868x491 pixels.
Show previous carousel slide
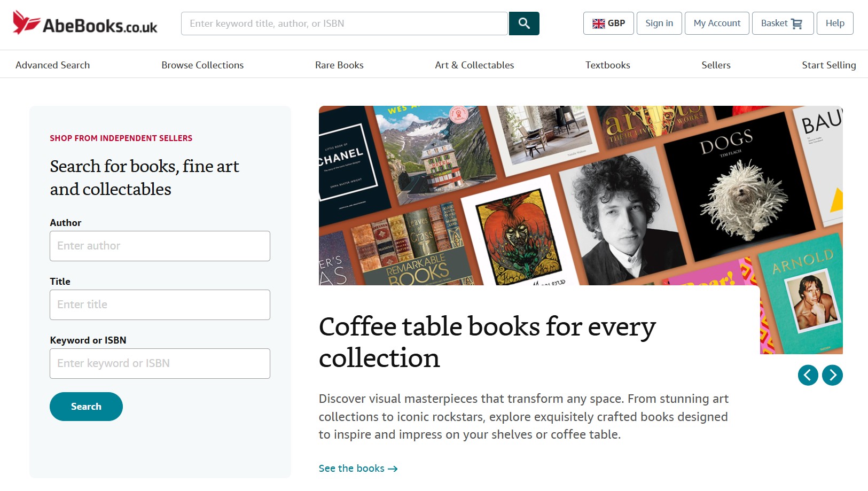coord(808,375)
